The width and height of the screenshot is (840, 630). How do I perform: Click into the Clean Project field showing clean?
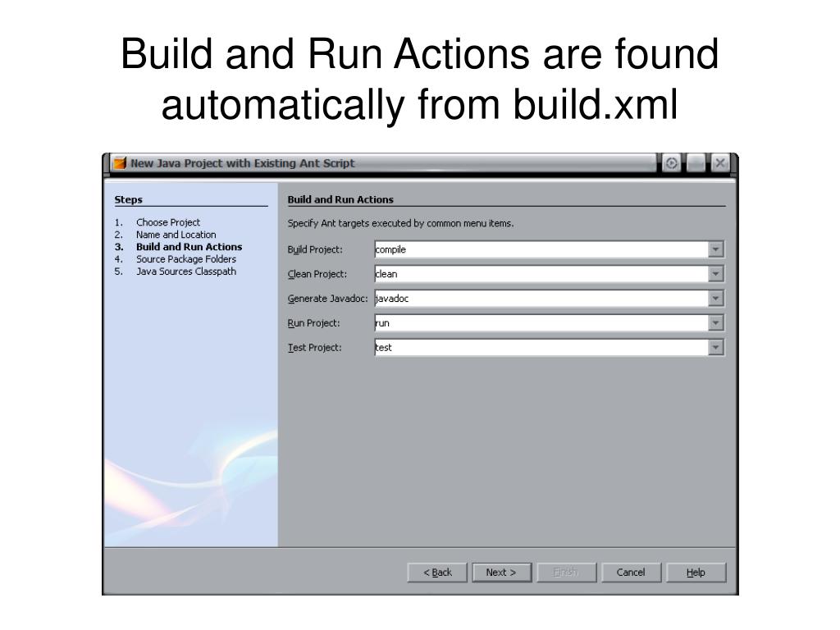tap(541, 274)
